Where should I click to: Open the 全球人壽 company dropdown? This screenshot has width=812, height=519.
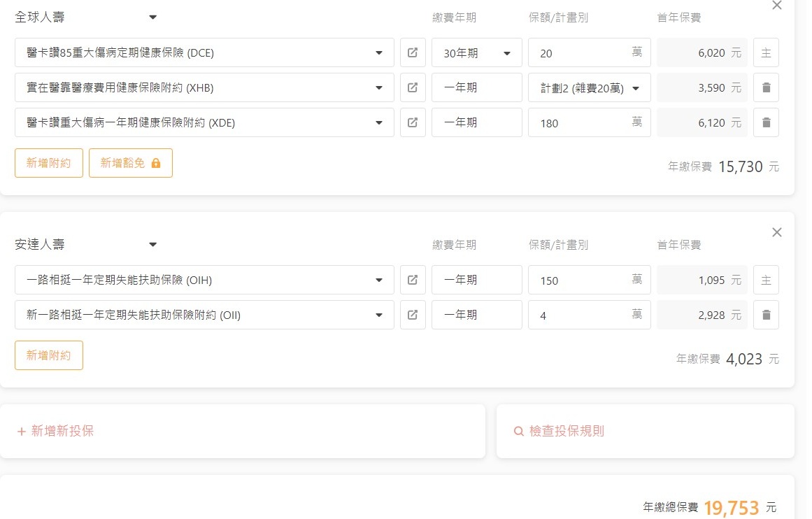tap(153, 17)
